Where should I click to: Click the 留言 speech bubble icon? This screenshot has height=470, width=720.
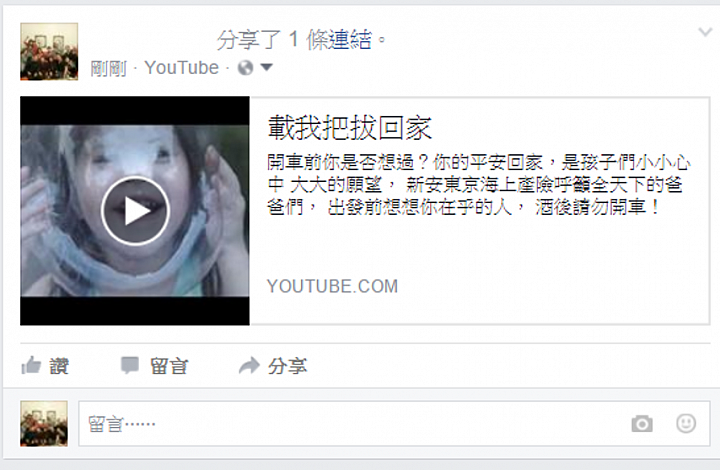[129, 365]
